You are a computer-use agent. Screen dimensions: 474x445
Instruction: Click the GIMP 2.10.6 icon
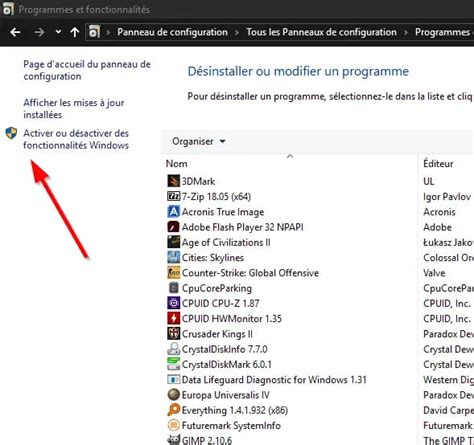(173, 440)
